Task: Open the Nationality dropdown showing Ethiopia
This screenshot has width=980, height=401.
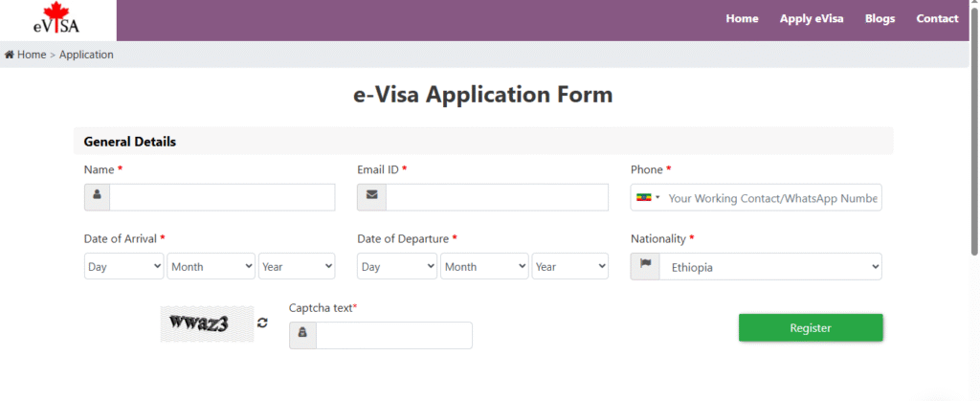Action: point(771,267)
